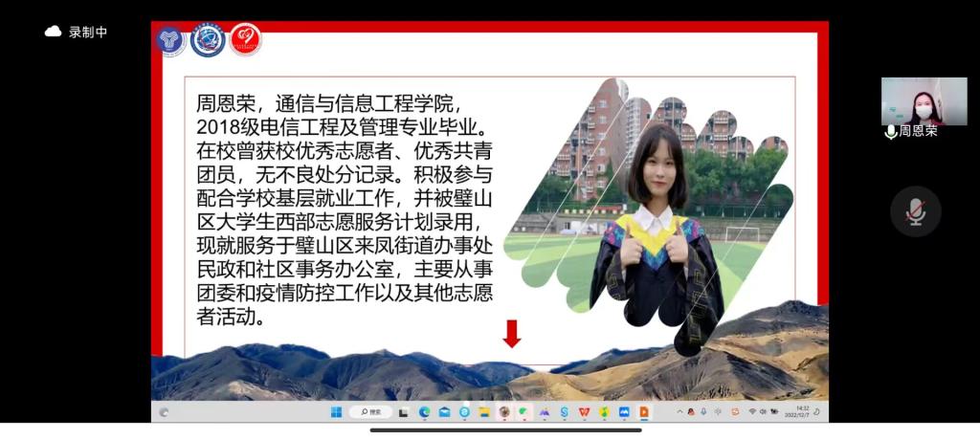980x440 pixels.
Task: Expand the hidden system tray icons chevron
Action: coord(679,412)
